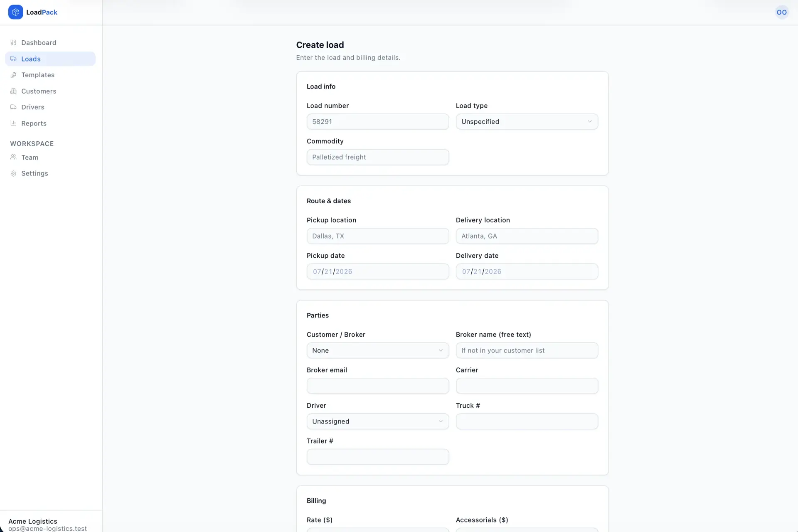Click the Truck # input field

[527, 421]
